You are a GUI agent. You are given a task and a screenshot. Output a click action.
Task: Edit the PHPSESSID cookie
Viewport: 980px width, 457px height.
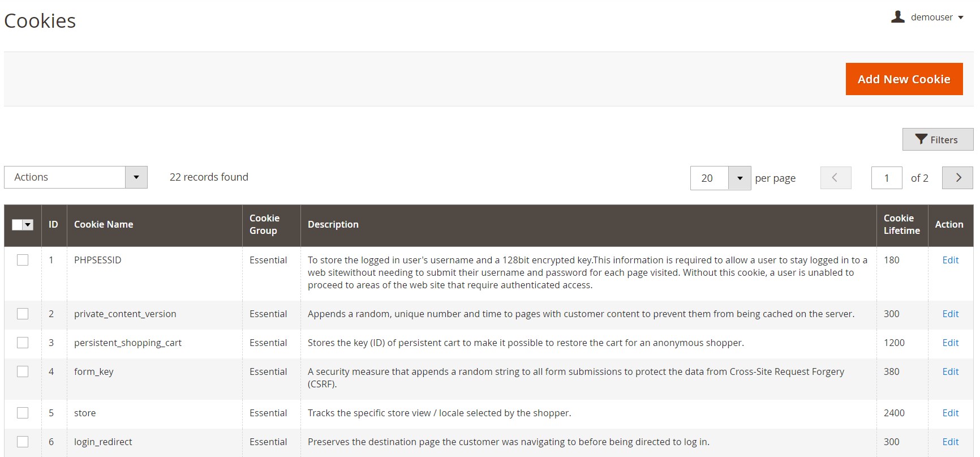pos(950,260)
